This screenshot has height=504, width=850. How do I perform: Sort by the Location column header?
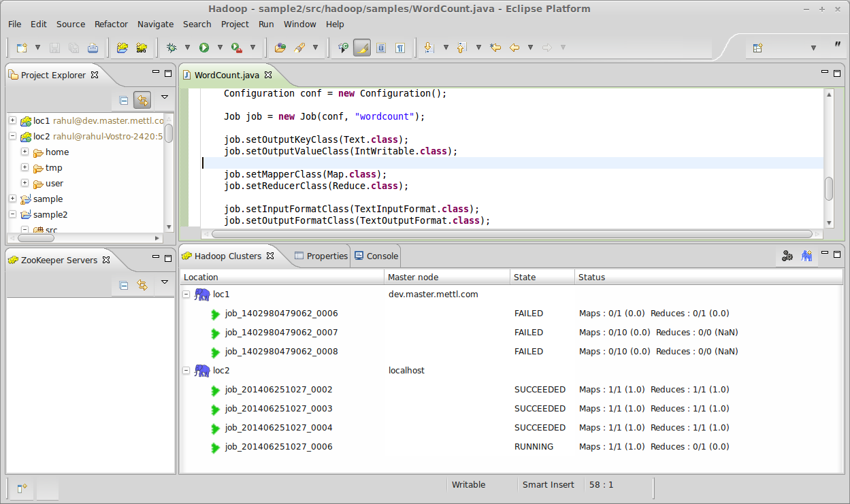282,277
